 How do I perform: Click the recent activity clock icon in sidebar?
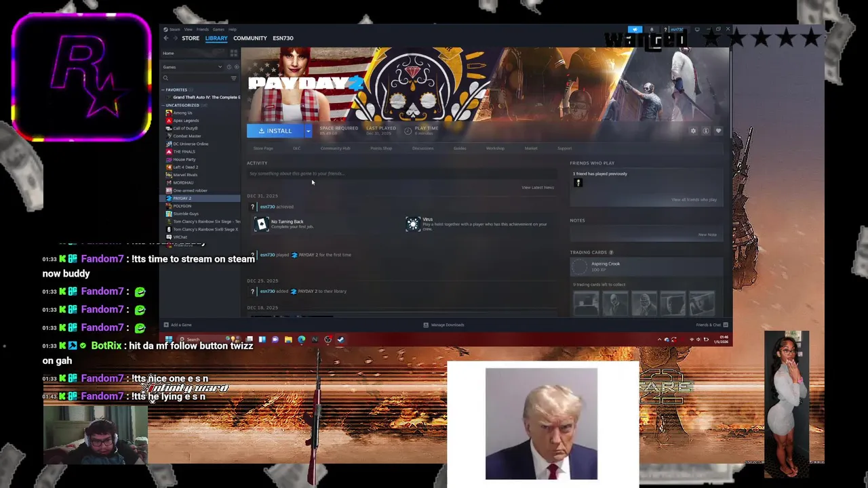229,67
